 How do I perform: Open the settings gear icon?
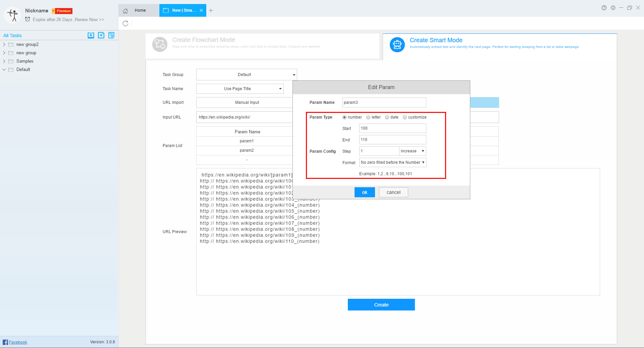click(613, 8)
